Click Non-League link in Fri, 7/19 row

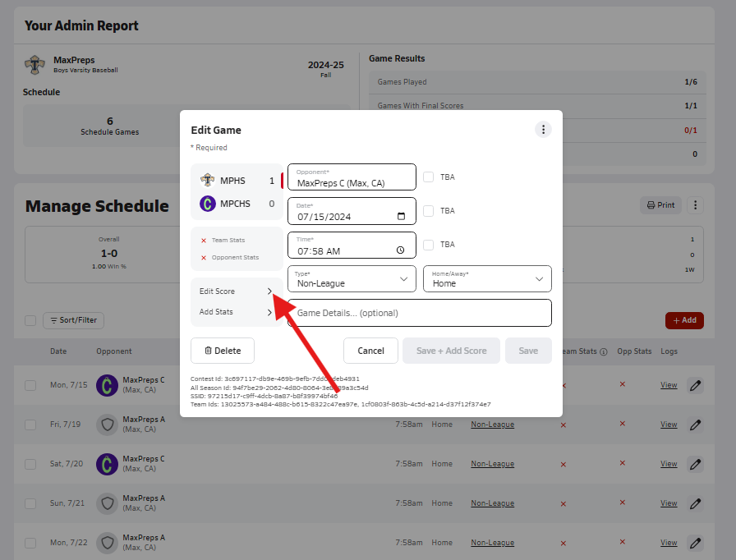click(492, 425)
